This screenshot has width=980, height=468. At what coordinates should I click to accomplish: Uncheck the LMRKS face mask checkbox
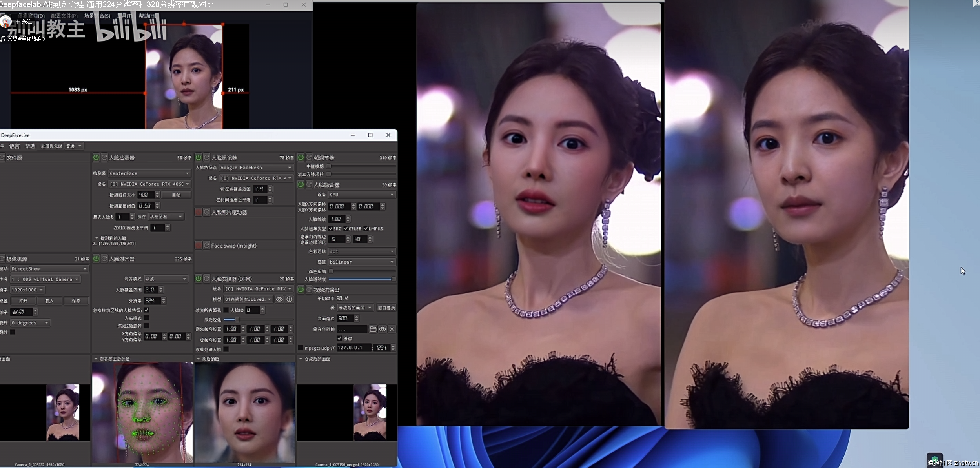point(366,228)
